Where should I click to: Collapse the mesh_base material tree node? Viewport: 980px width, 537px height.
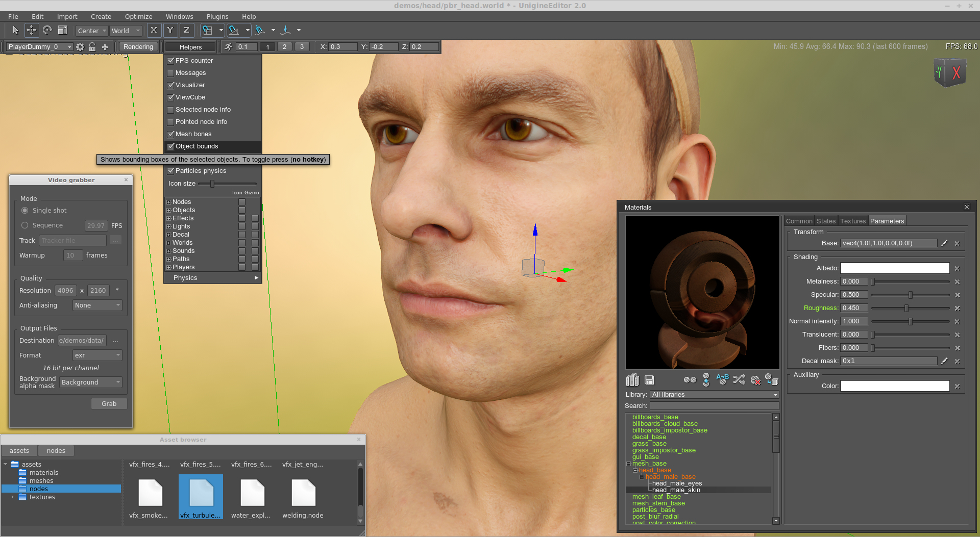[x=629, y=464]
